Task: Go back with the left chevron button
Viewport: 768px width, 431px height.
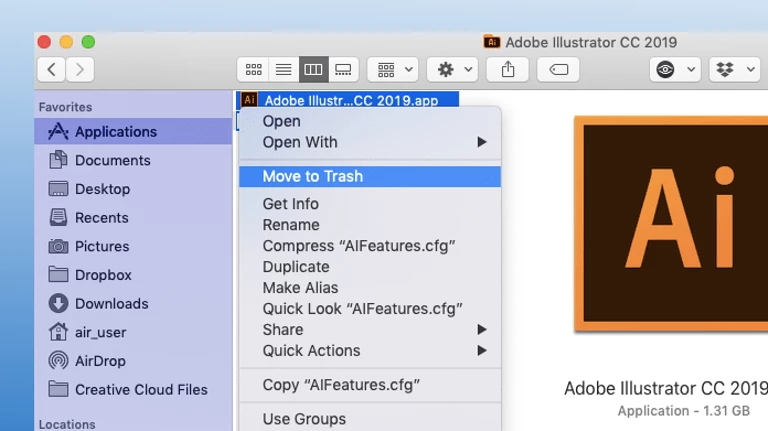Action: 51,70
